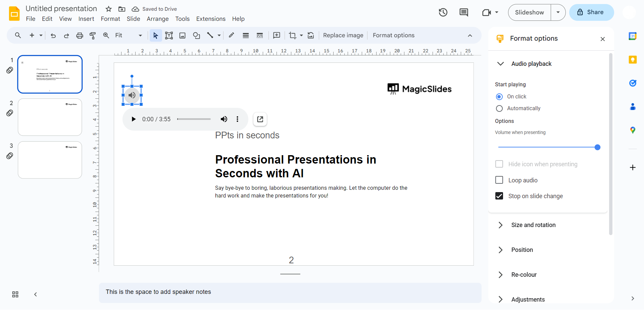The image size is (644, 310).
Task: Open the crop image tool
Action: [x=292, y=35]
